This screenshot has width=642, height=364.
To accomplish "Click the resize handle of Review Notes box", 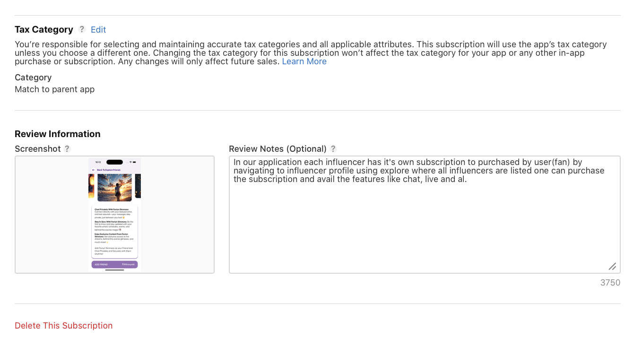I will tap(612, 266).
